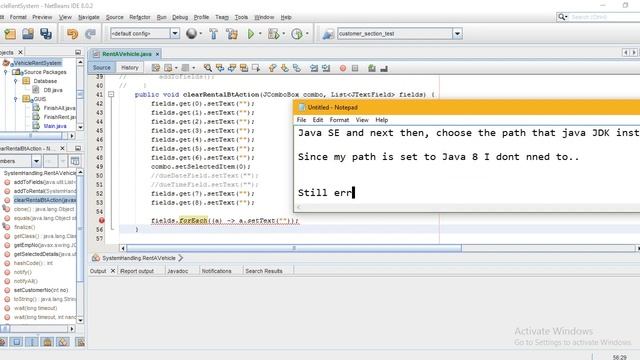This screenshot has height=360, width=640.
Task: Collapse the Source Packages tree node
Action: (x=6, y=72)
